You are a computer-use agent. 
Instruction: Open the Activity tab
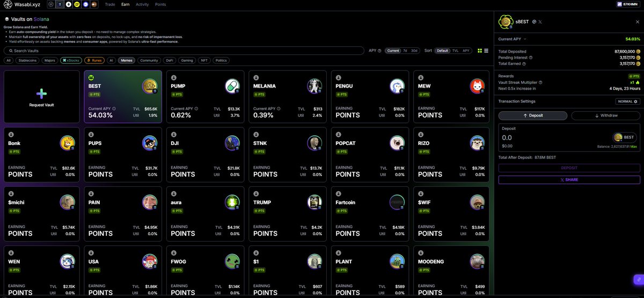[x=142, y=4]
